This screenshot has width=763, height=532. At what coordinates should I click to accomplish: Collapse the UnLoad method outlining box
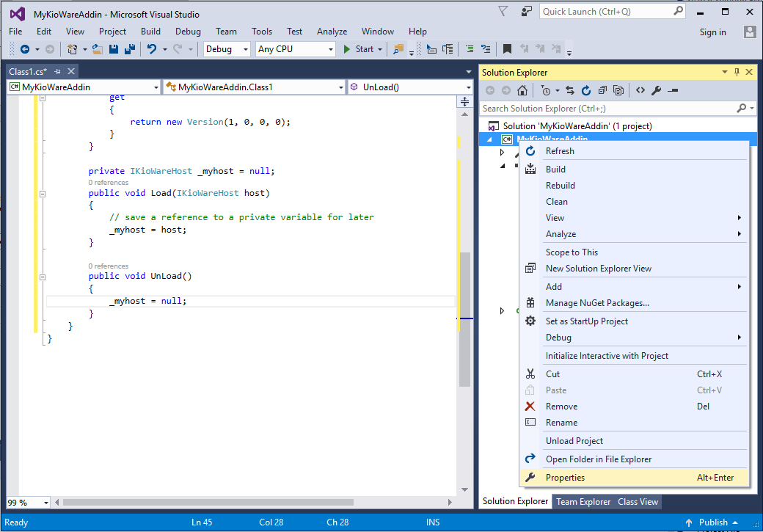43,277
